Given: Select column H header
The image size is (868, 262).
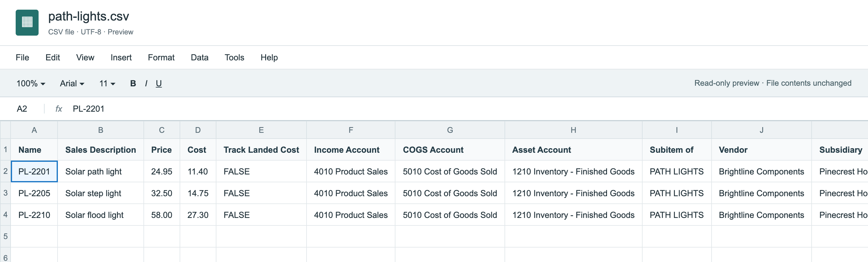Looking at the screenshot, I should (573, 130).
